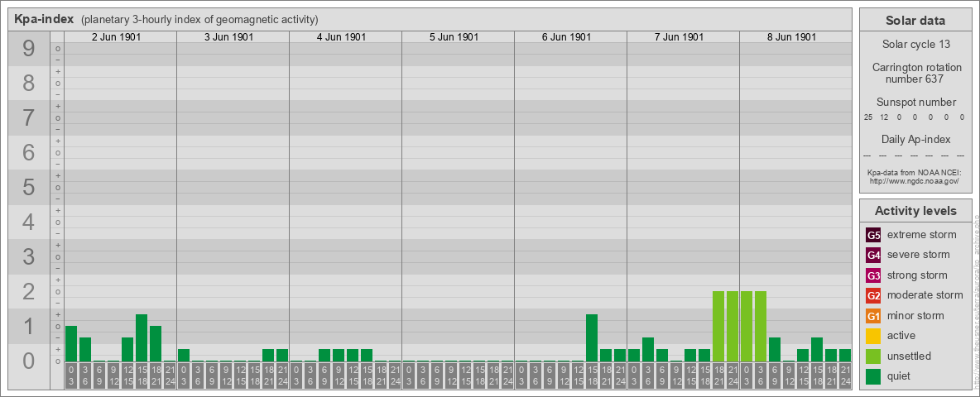Click the Activity levels panel header
This screenshot has height=397, width=980.
[915, 211]
